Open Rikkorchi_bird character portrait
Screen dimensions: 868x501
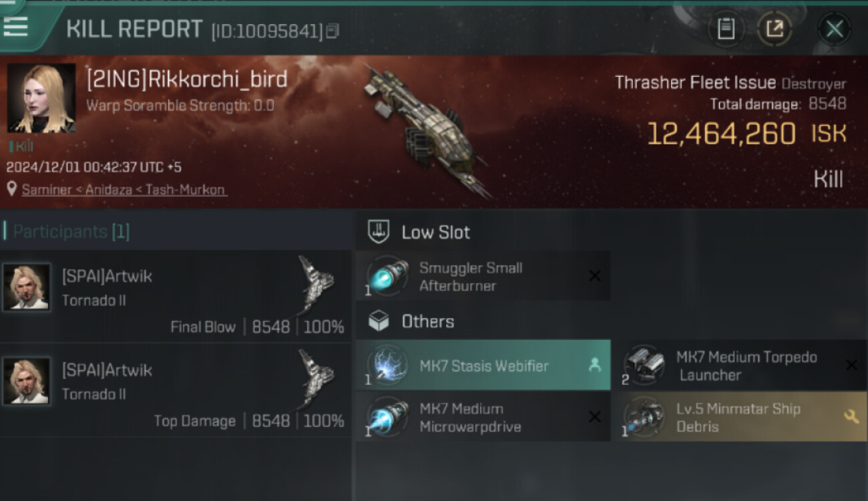click(41, 98)
